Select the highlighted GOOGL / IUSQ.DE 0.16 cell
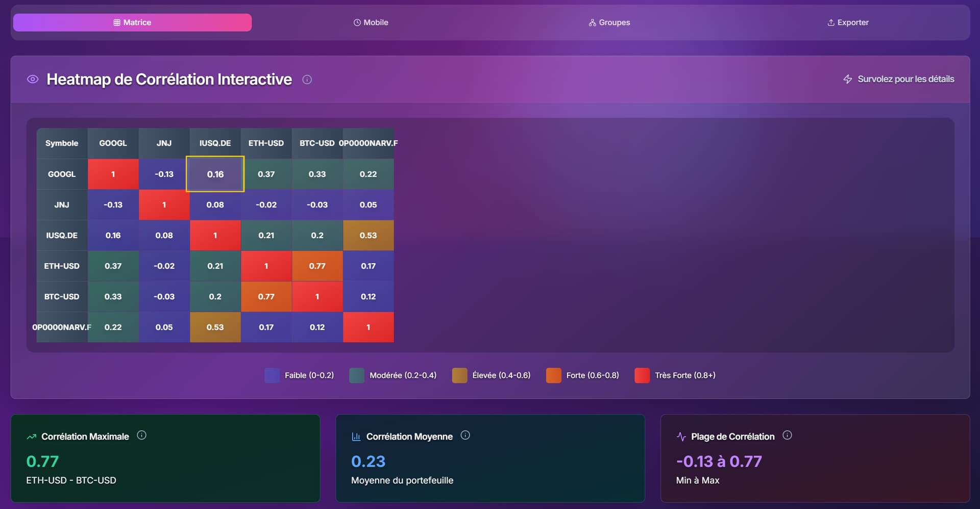 click(x=215, y=174)
